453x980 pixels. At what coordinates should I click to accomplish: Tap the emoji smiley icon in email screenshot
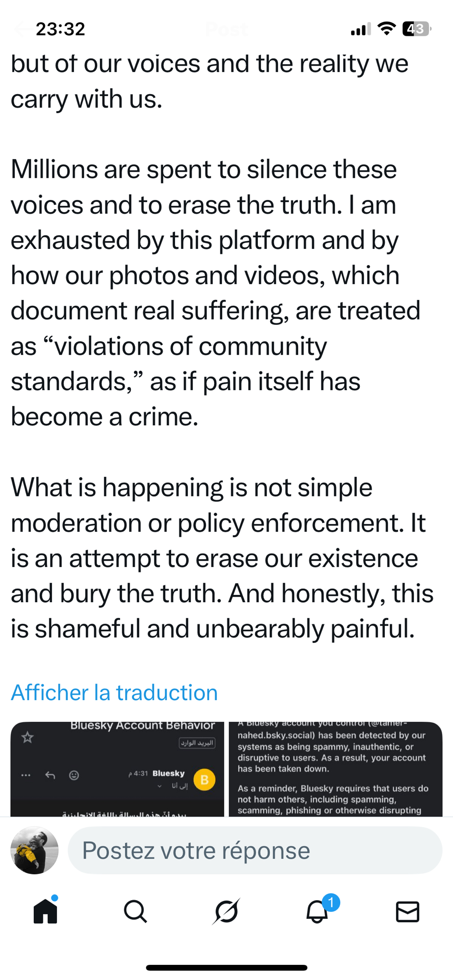click(74, 775)
